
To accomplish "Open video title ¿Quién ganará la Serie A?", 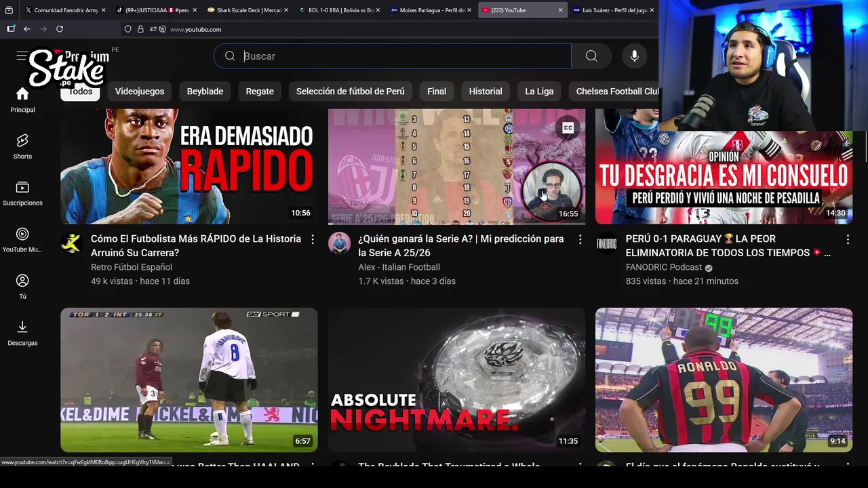I will pos(461,245).
